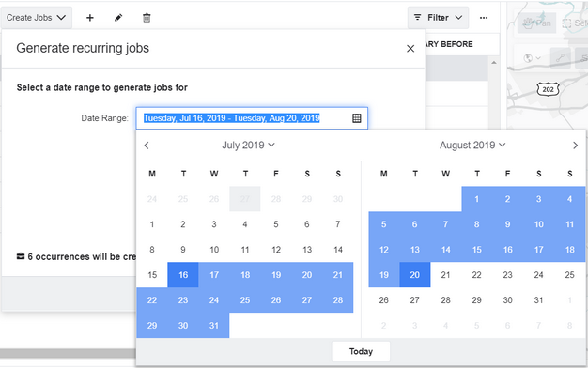This screenshot has width=588, height=368.
Task: Select August 20 end date
Action: click(x=415, y=275)
